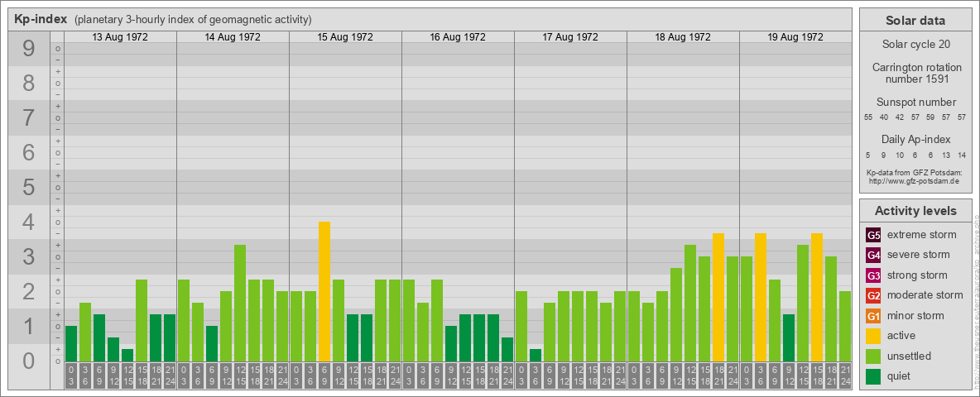Image resolution: width=980 pixels, height=397 pixels.
Task: Click the Kp axis level 7 label
Action: coord(28,118)
